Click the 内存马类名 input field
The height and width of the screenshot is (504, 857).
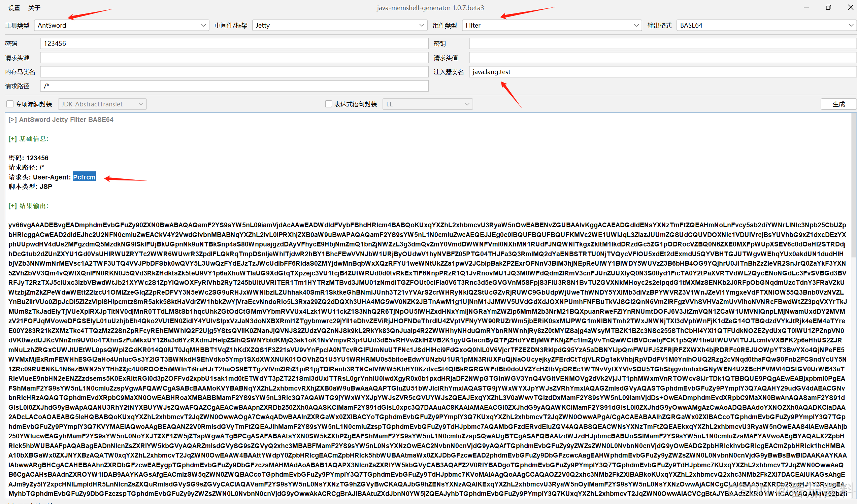pos(234,72)
